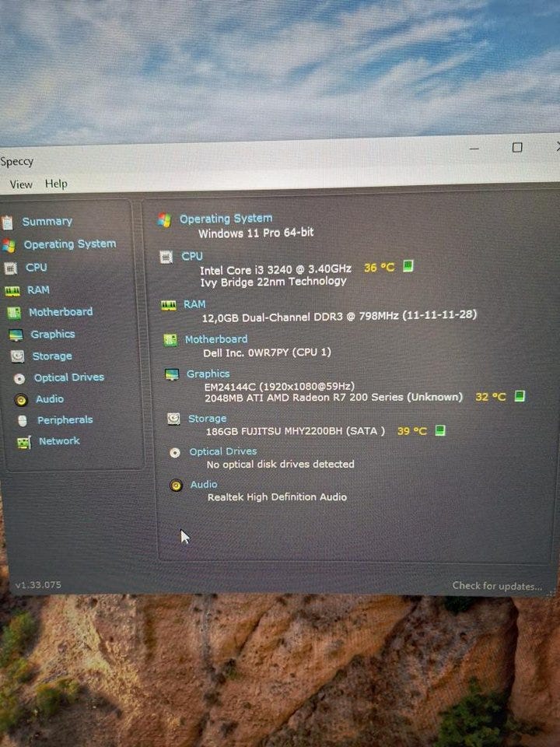Click the CPU heading in summary panel

(192, 256)
